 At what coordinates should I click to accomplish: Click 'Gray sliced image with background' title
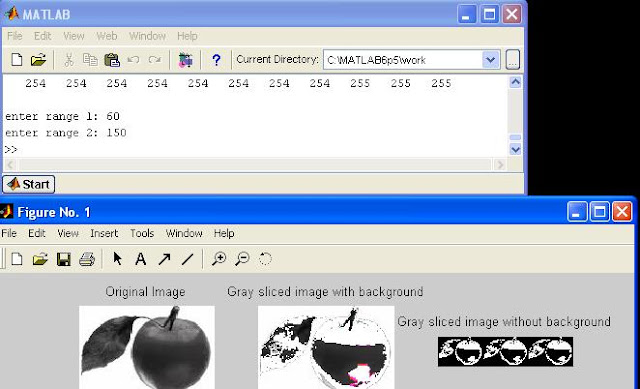click(325, 291)
